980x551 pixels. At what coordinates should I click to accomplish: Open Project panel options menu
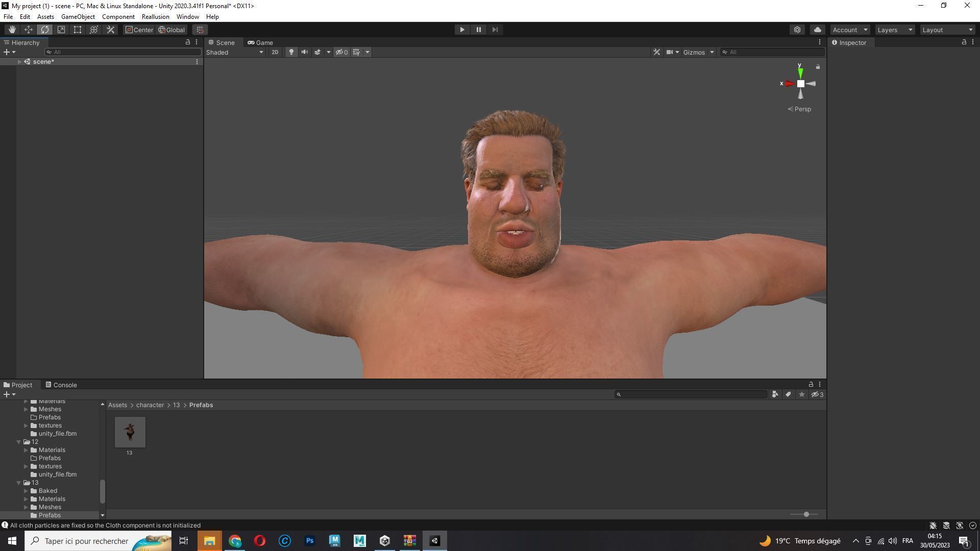pos(820,384)
